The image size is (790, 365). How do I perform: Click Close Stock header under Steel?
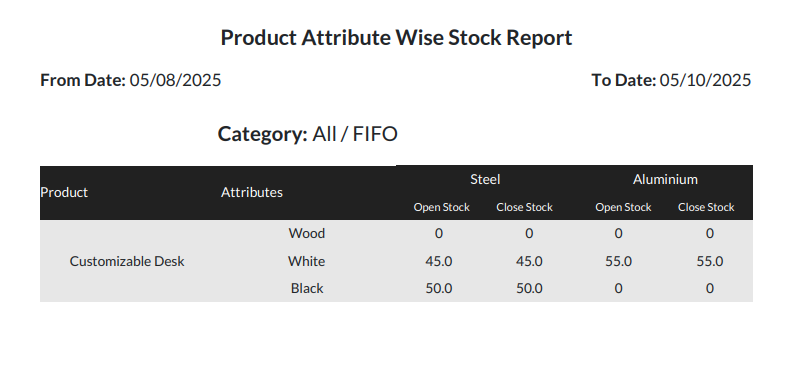pyautogui.click(x=524, y=207)
